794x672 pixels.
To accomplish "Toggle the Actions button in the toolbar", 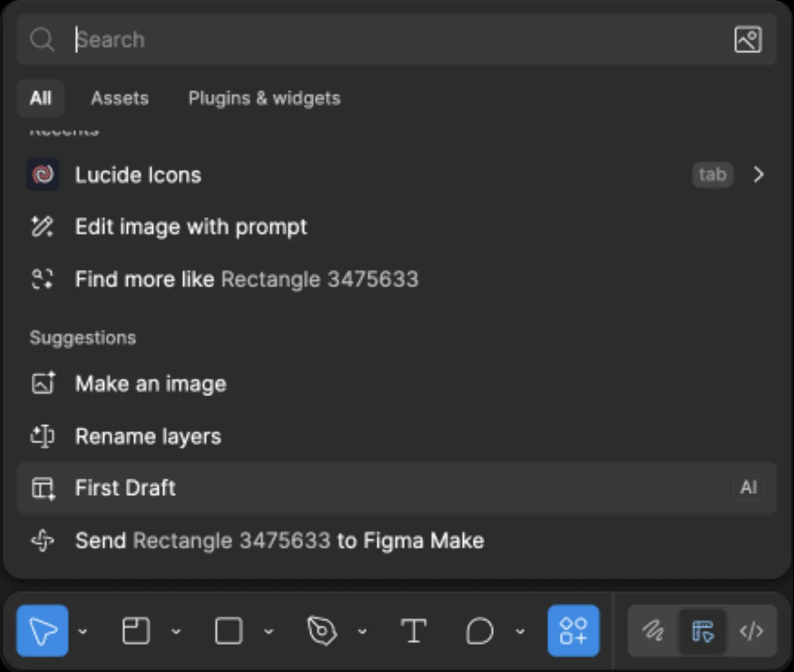I will (x=574, y=631).
